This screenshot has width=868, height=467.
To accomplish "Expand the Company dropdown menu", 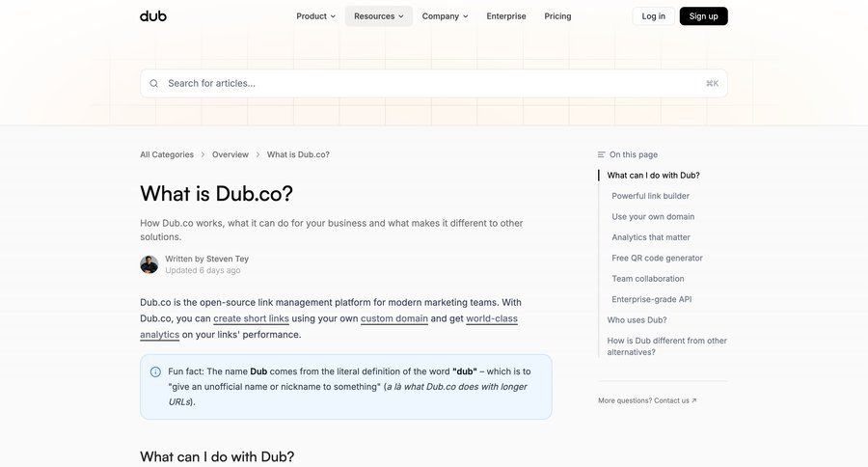I will coord(445,16).
